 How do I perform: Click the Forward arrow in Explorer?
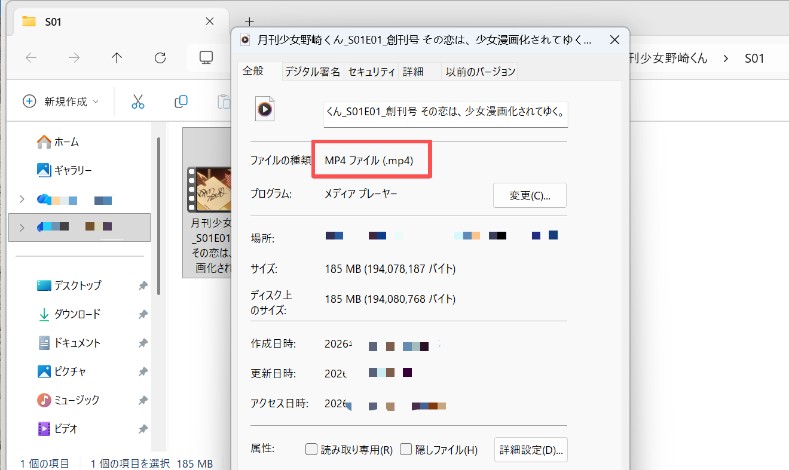point(74,58)
